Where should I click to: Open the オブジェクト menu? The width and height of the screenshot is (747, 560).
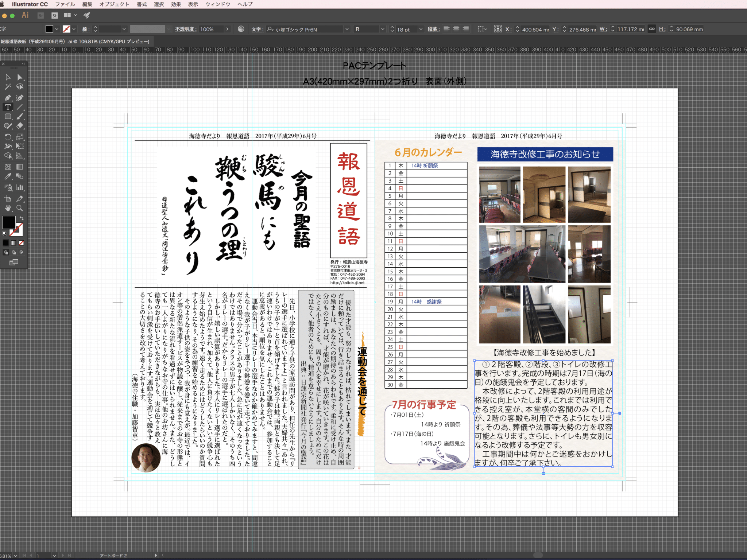[x=114, y=4]
